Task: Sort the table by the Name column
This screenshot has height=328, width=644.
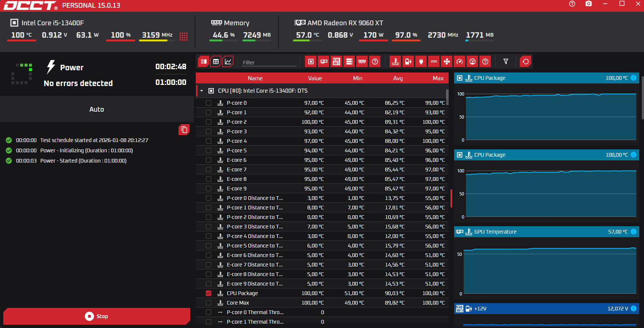Action: click(255, 78)
